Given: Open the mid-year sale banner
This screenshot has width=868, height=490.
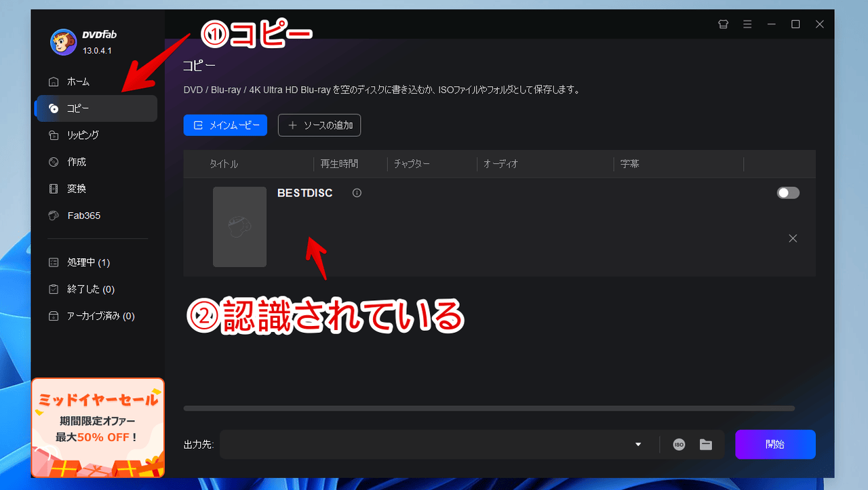Looking at the screenshot, I should click(98, 428).
